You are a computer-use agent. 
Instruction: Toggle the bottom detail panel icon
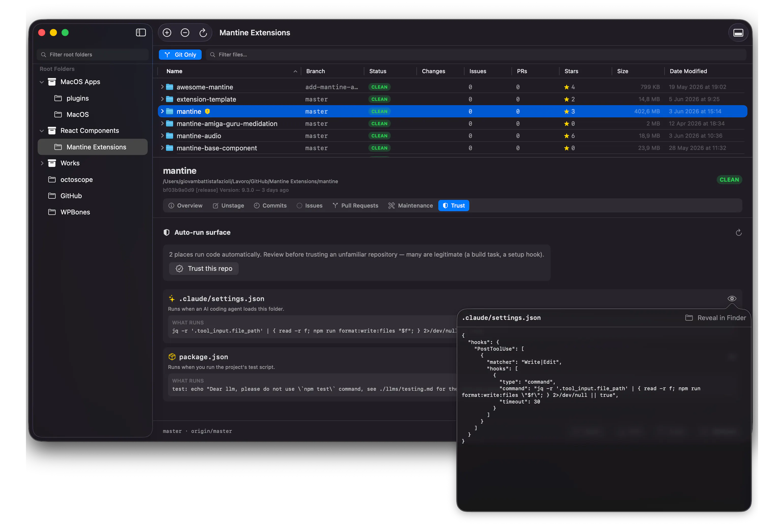click(x=738, y=33)
